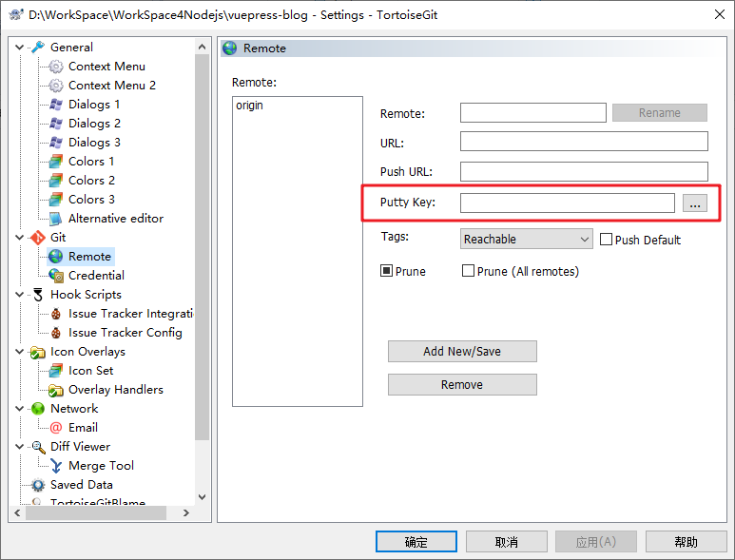Click tree scrollbar up arrow

tap(202, 47)
